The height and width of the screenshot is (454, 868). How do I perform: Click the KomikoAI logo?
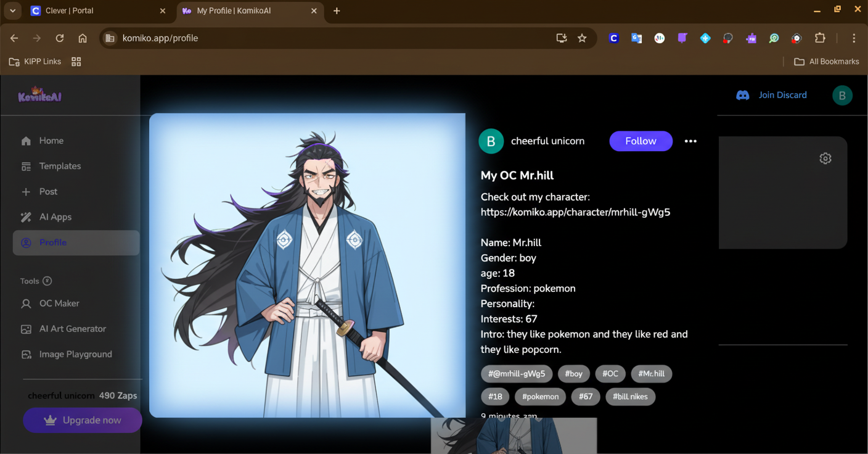(x=40, y=96)
